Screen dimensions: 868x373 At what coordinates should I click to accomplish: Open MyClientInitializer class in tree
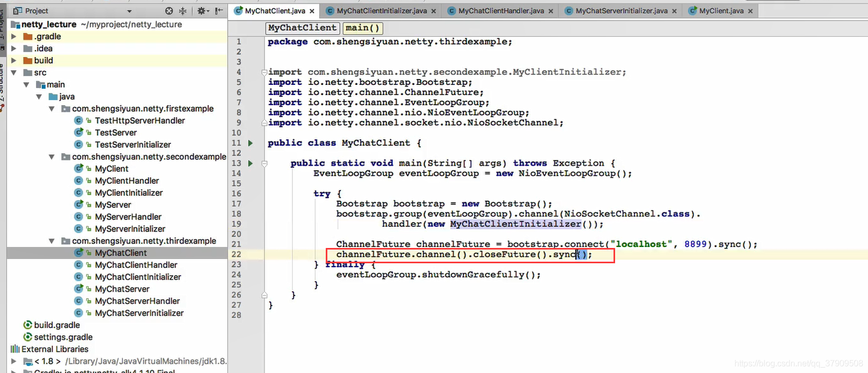click(129, 193)
